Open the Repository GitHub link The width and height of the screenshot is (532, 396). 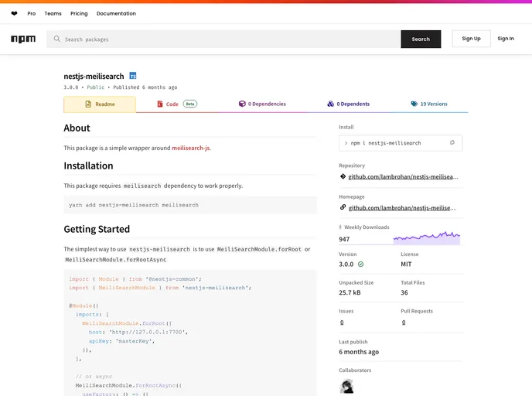[403, 177]
